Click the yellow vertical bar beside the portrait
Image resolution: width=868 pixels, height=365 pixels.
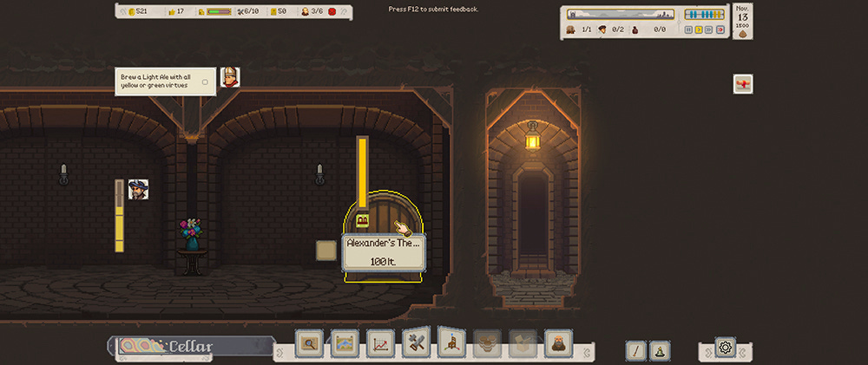(x=120, y=216)
